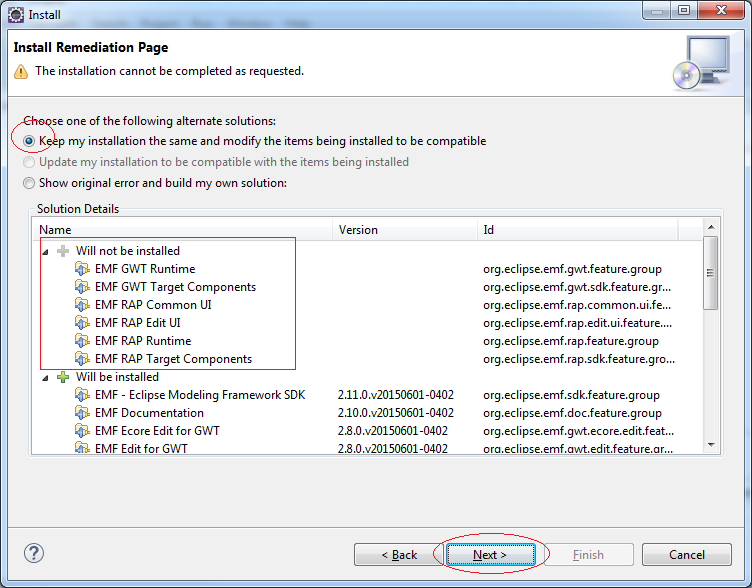The height and width of the screenshot is (588, 752).
Task: Click the Solution Details vertical scrollbar thumb
Action: 711,272
